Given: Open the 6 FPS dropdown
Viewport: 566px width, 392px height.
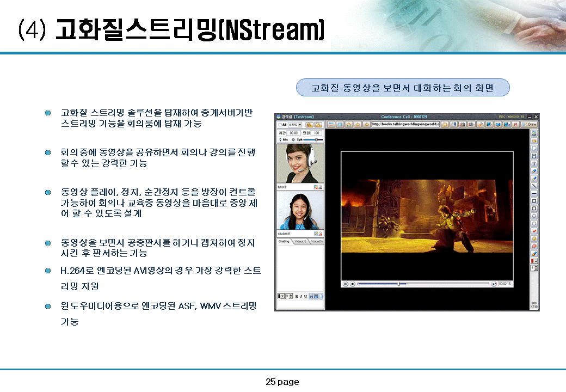Looking at the screenshot, I should point(295,125).
